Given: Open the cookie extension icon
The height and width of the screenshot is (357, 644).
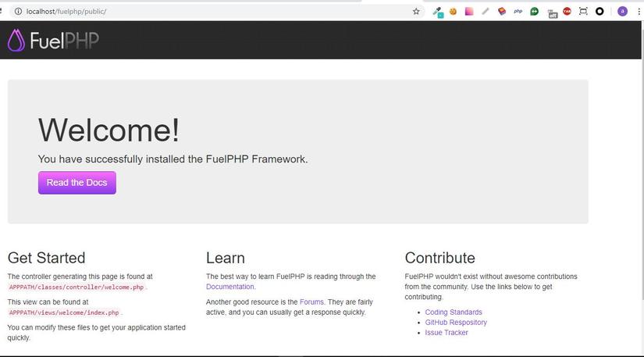Looking at the screenshot, I should (453, 12).
